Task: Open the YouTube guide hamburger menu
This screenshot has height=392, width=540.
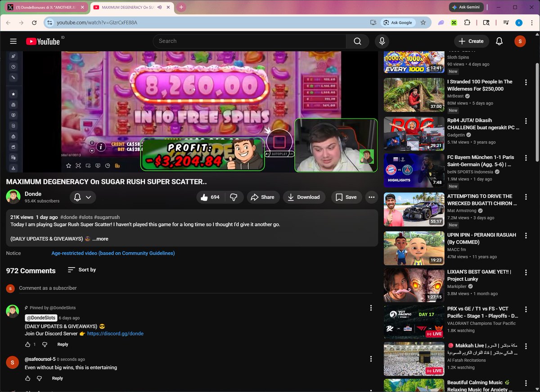Action: [x=13, y=41]
